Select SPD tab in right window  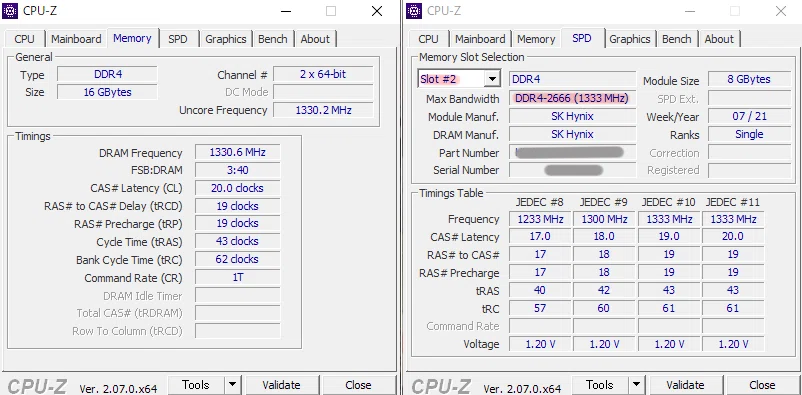pos(582,38)
